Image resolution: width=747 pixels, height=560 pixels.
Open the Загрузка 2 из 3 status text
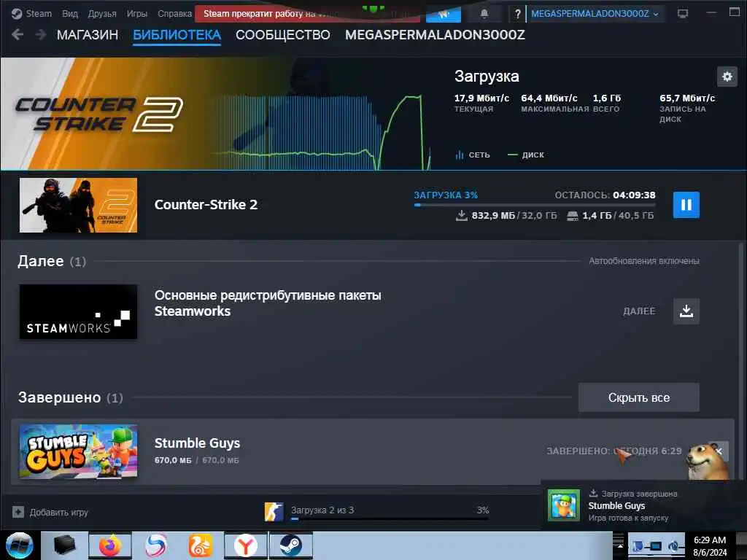322,510
